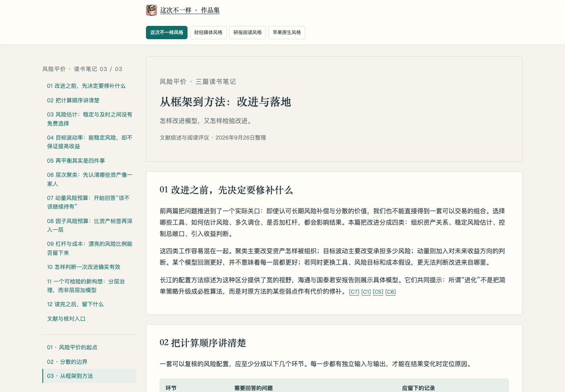This screenshot has width=565, height=392.
Task: Click 风险平价 · 三篇读书笔记 label
Action: coord(198,82)
